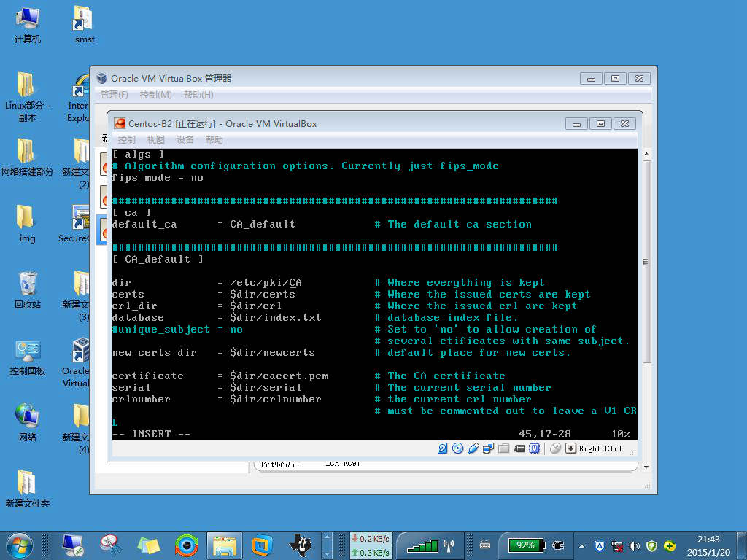Click the manager window vertical scrollbar up arrow
This screenshot has height=560, width=747.
[646, 155]
